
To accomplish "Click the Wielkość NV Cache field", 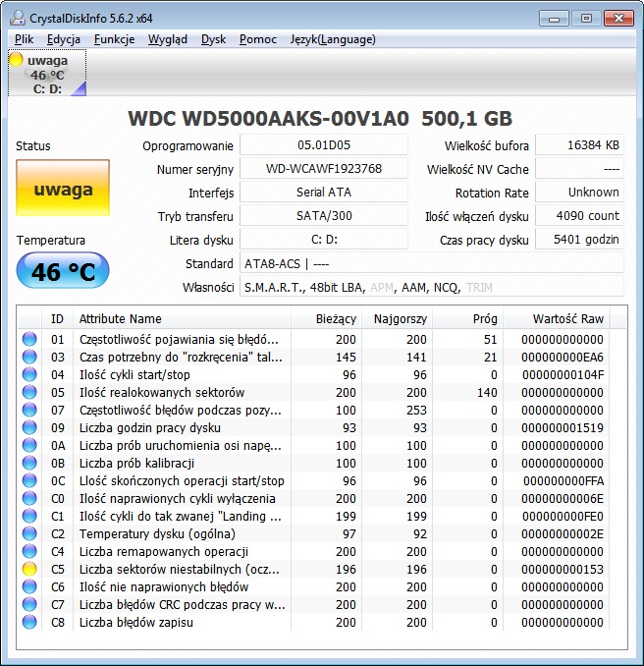I will click(580, 169).
